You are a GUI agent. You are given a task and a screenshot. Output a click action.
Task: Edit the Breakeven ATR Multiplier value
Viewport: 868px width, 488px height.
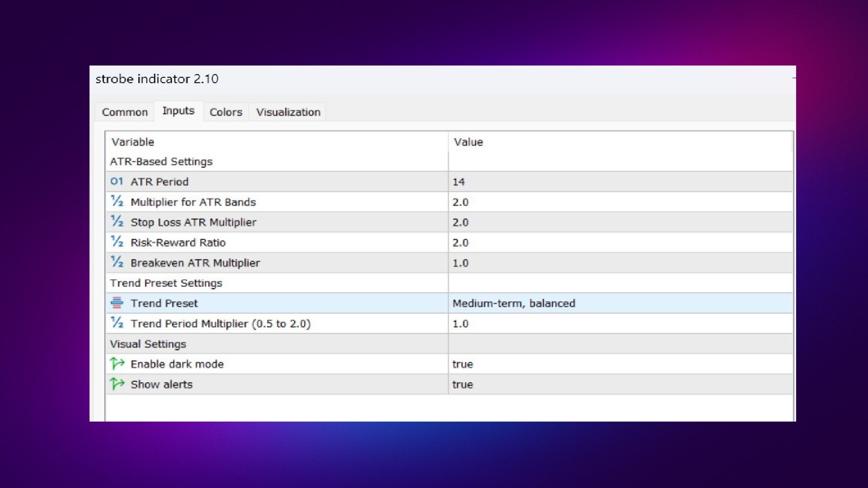click(620, 263)
